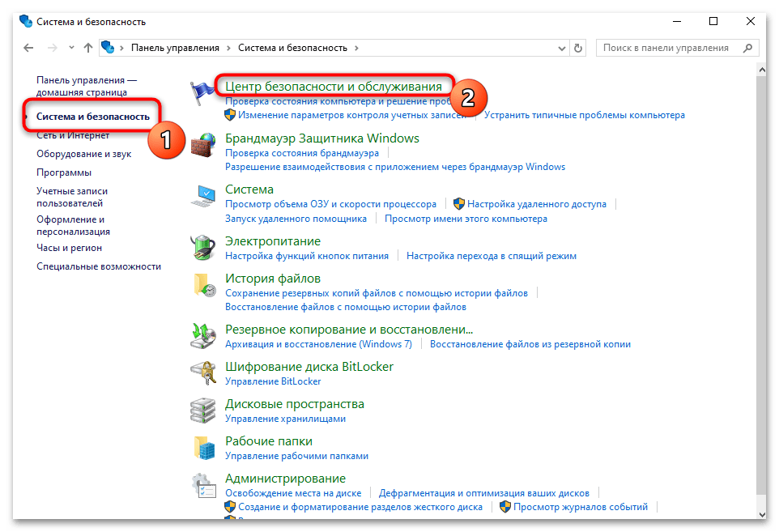Open the Security and Maintenance flag icon
Image resolution: width=779 pixels, height=532 pixels.
pyautogui.click(x=202, y=92)
